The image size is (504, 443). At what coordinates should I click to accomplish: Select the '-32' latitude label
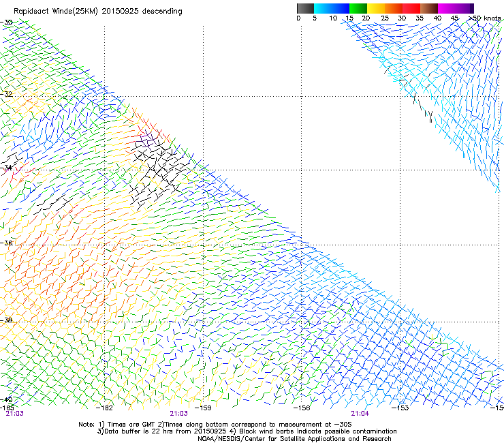pyautogui.click(x=6, y=94)
